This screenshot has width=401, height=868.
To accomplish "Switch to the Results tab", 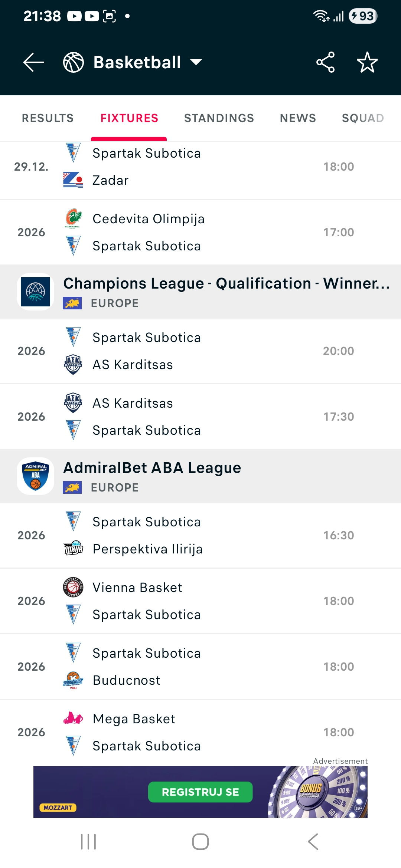I will 48,118.
